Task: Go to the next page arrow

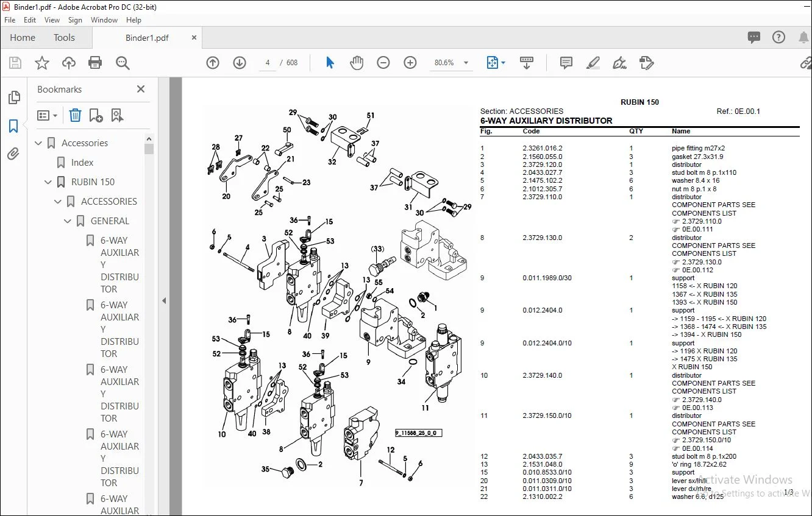Action: pos(240,63)
